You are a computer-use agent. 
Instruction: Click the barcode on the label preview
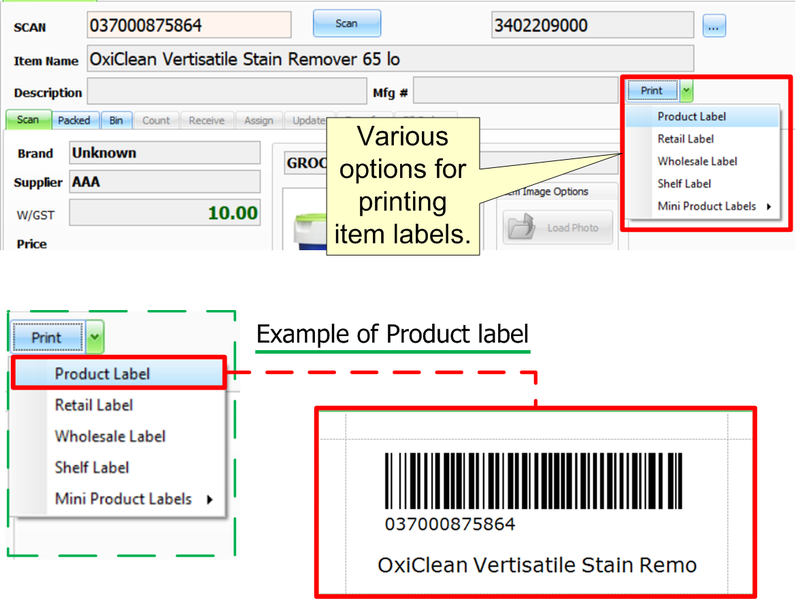click(534, 481)
